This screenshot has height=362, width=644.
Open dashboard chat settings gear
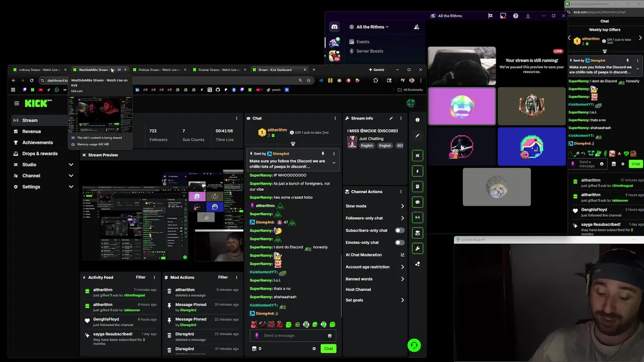314,348
